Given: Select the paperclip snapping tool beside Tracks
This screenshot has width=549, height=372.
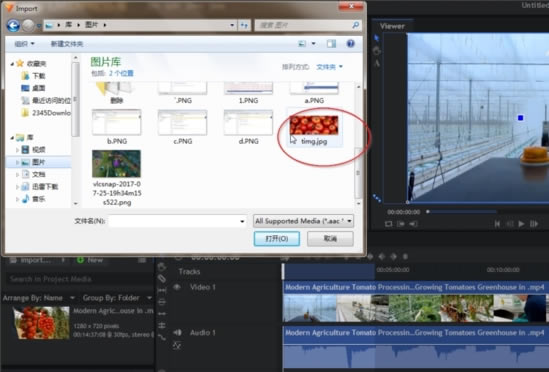Looking at the screenshot, I should click(x=162, y=279).
